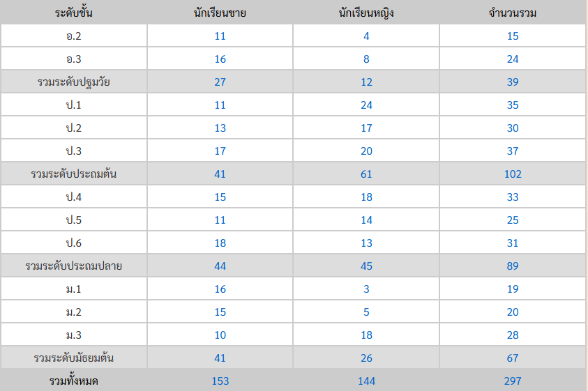Open the อ.2 male student count 11
This screenshot has height=391, width=588.
[220, 36]
